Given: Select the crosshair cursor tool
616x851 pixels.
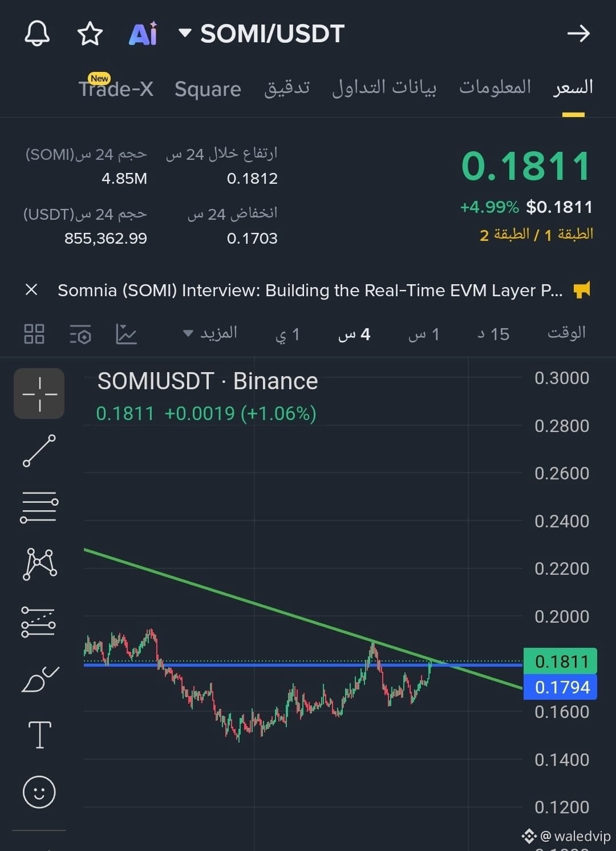Looking at the screenshot, I should coord(39,394).
